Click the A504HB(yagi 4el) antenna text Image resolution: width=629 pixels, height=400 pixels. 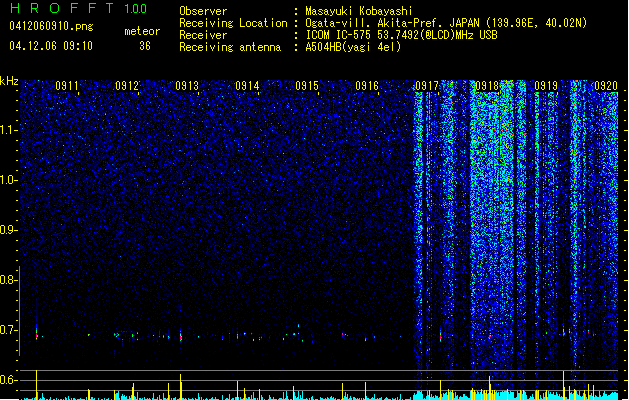[x=353, y=47]
